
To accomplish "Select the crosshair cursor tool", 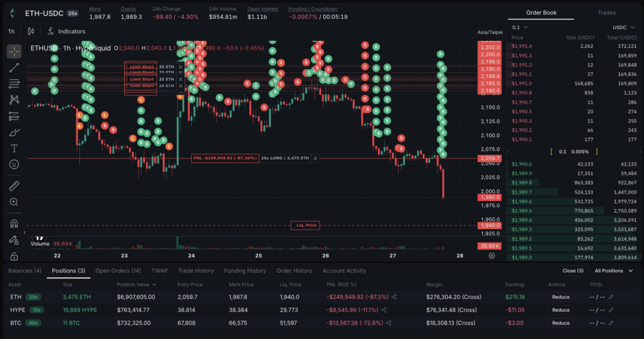I will pyautogui.click(x=14, y=52).
